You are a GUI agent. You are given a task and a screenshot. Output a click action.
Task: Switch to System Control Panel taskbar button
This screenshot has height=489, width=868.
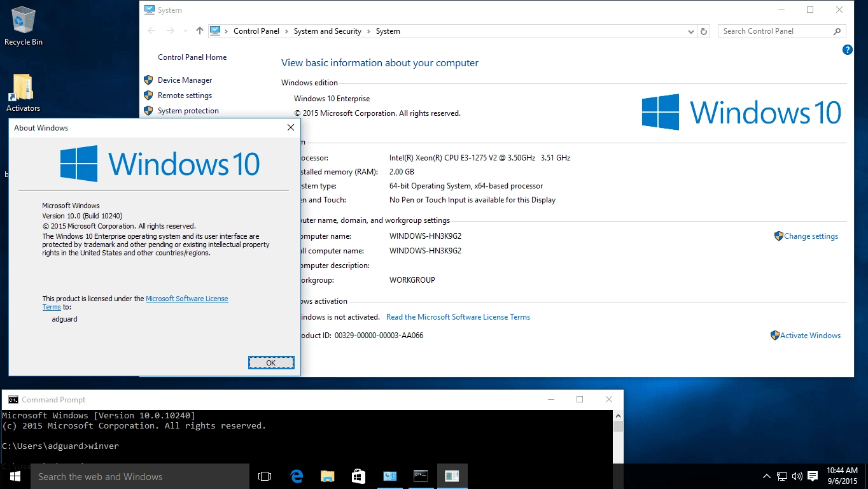[x=389, y=476]
